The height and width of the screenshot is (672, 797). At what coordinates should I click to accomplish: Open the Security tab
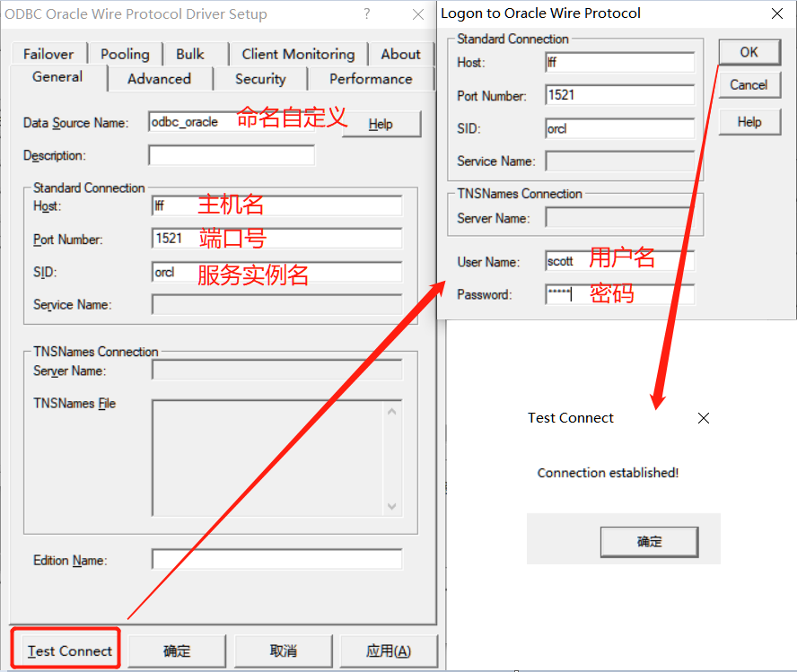(x=260, y=79)
